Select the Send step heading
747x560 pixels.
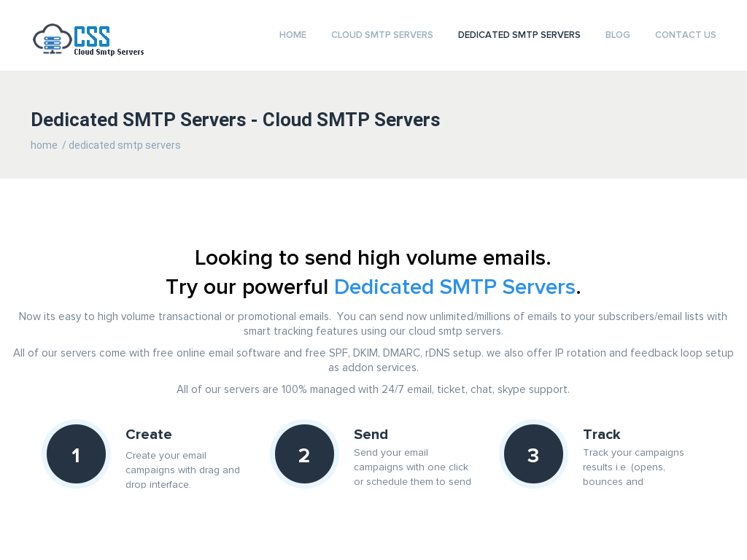tap(371, 435)
